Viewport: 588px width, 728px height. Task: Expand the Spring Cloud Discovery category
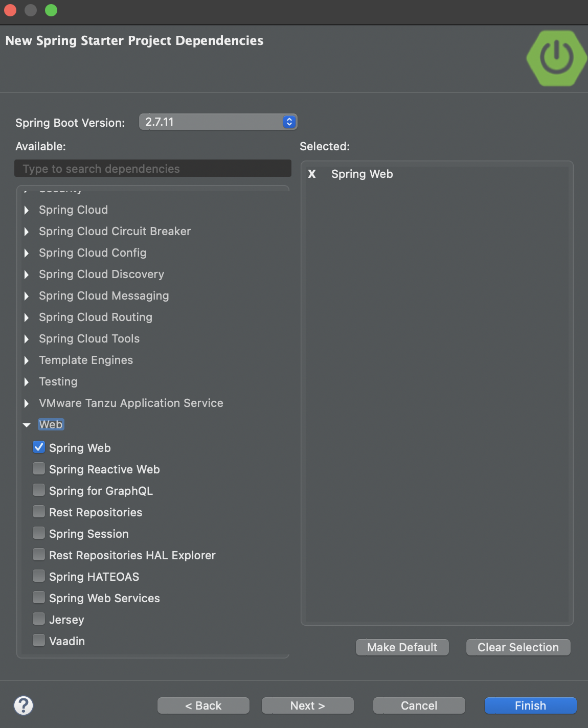pyautogui.click(x=27, y=275)
